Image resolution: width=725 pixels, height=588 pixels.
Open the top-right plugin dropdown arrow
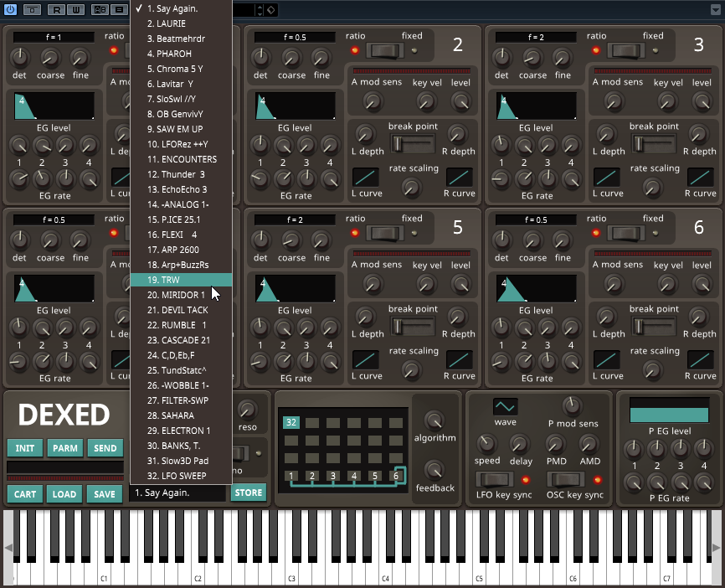pyautogui.click(x=715, y=9)
